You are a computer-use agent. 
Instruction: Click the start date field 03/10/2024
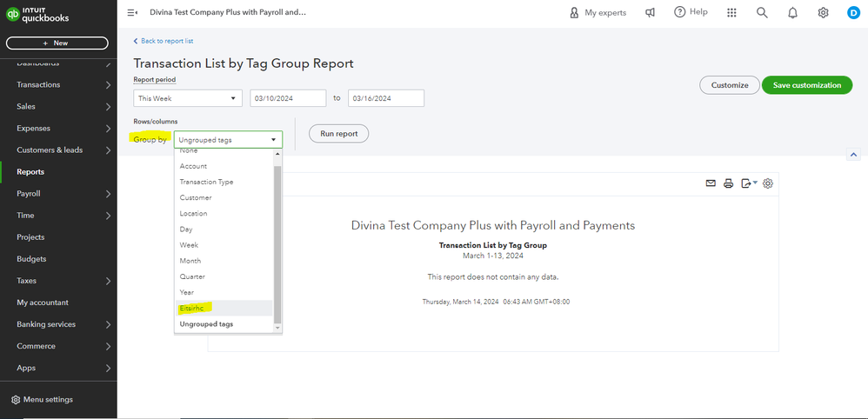(288, 98)
